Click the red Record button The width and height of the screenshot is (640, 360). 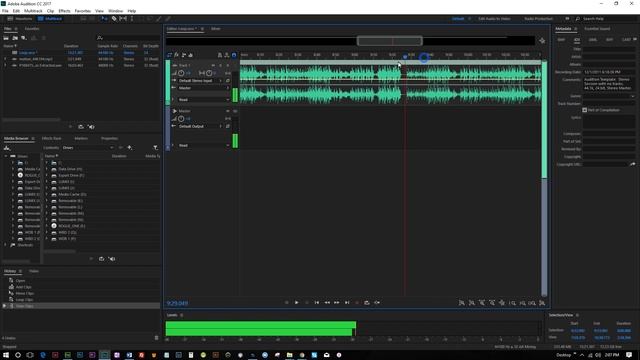(357, 303)
